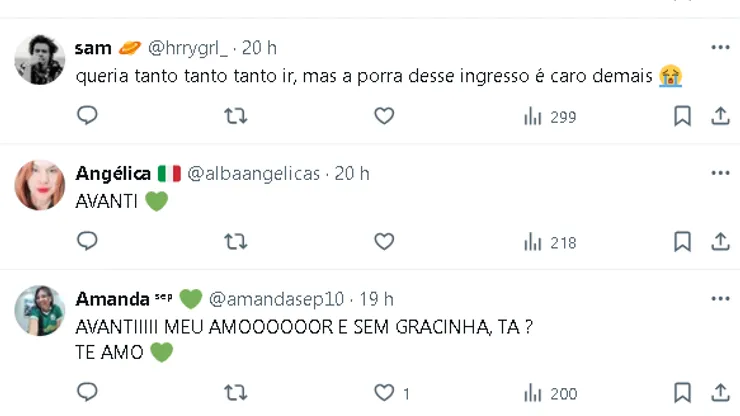This screenshot has width=740, height=416.
Task: Open more options for Amanda's tweet
Action: coord(720,298)
